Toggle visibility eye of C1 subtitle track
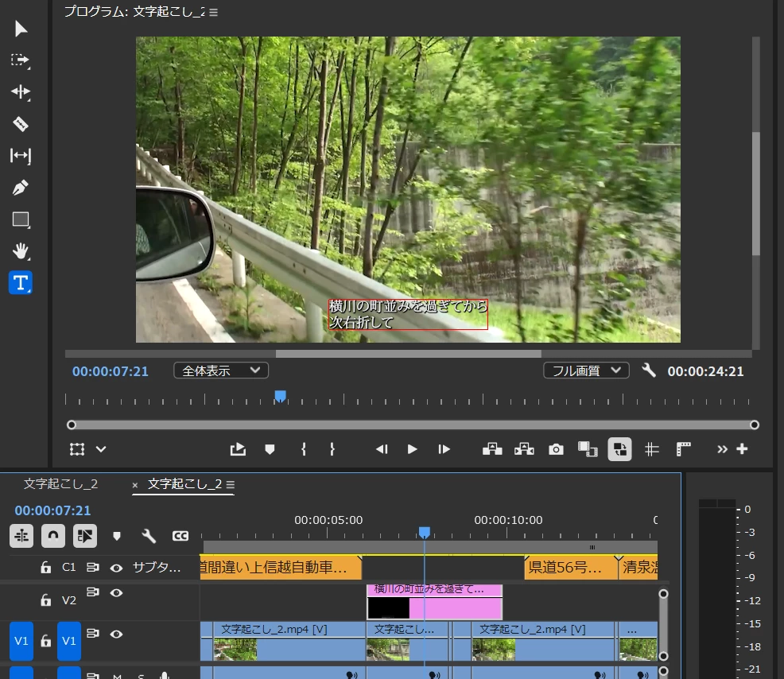The width and height of the screenshot is (784, 679). click(x=117, y=568)
